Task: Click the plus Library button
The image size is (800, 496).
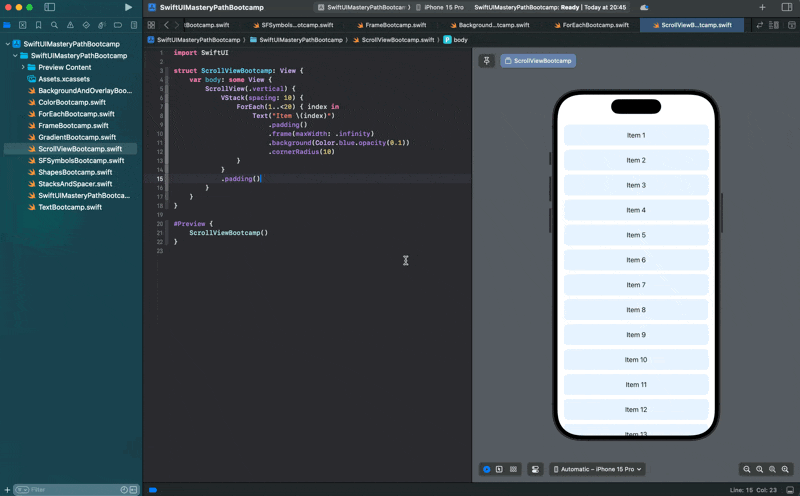Action: click(762, 7)
